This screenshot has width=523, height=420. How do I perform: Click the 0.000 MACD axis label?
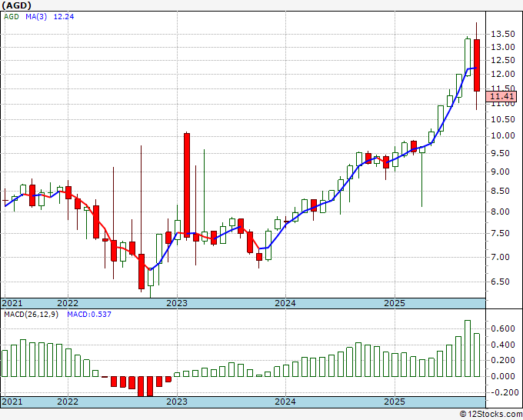click(x=503, y=376)
